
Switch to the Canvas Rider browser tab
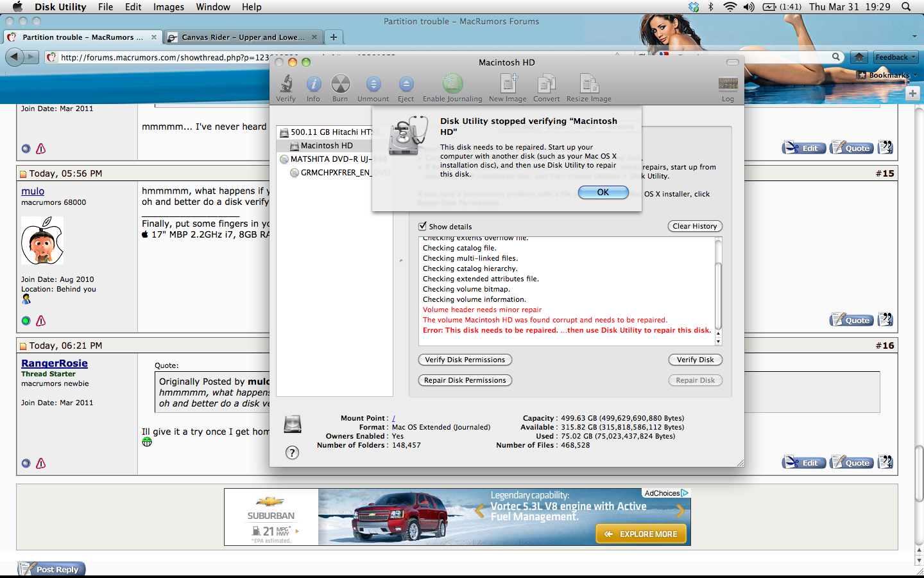pos(243,37)
